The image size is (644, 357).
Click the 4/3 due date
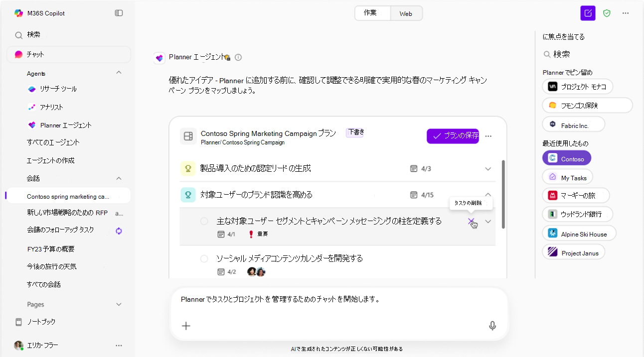420,169
